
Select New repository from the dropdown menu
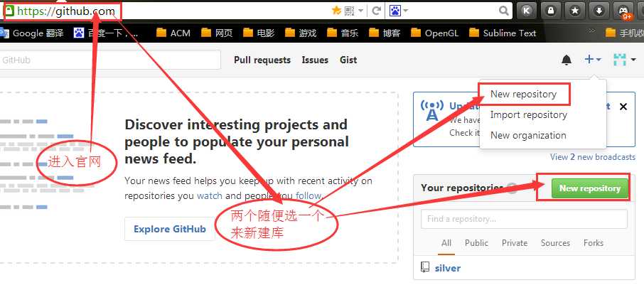(x=524, y=94)
